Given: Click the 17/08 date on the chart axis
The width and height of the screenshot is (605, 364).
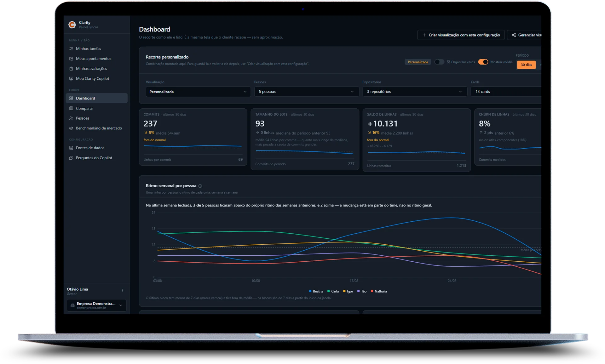Looking at the screenshot, I should click(354, 281).
